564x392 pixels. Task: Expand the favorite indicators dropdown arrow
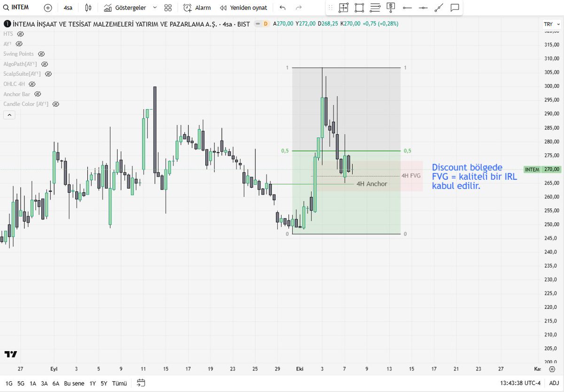point(155,8)
